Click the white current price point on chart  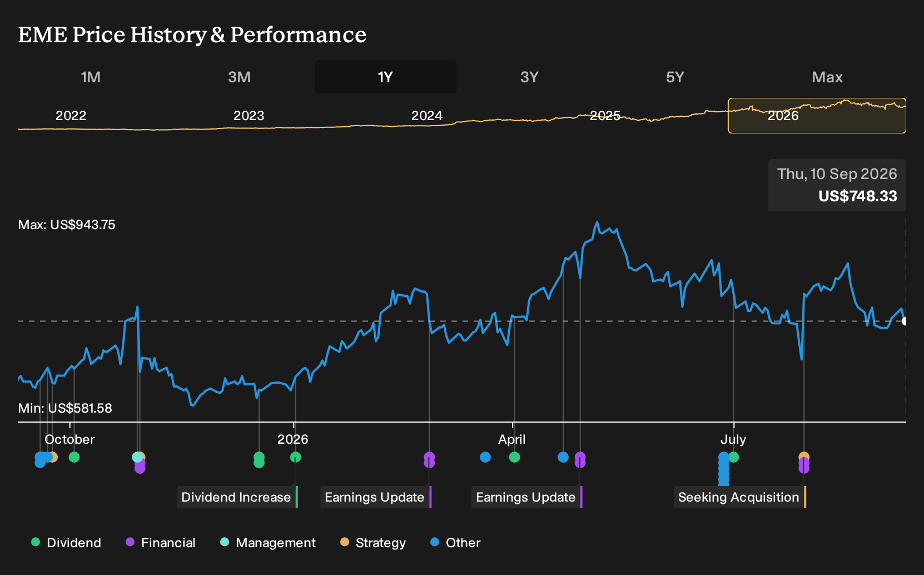tap(905, 321)
